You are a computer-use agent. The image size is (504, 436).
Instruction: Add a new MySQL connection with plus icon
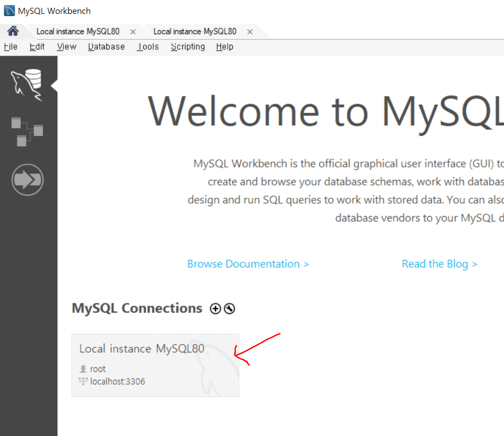coord(216,308)
